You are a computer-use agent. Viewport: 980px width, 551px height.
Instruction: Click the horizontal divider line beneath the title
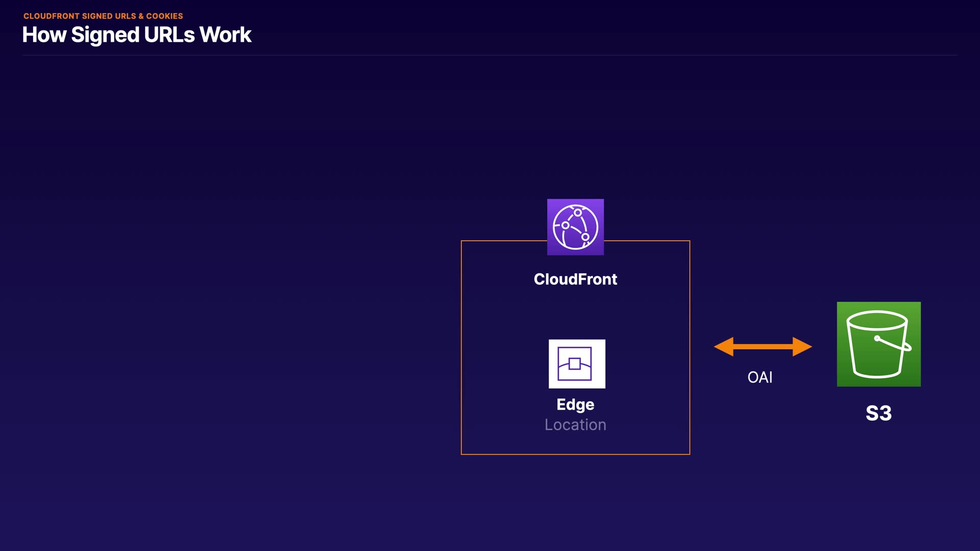490,55
